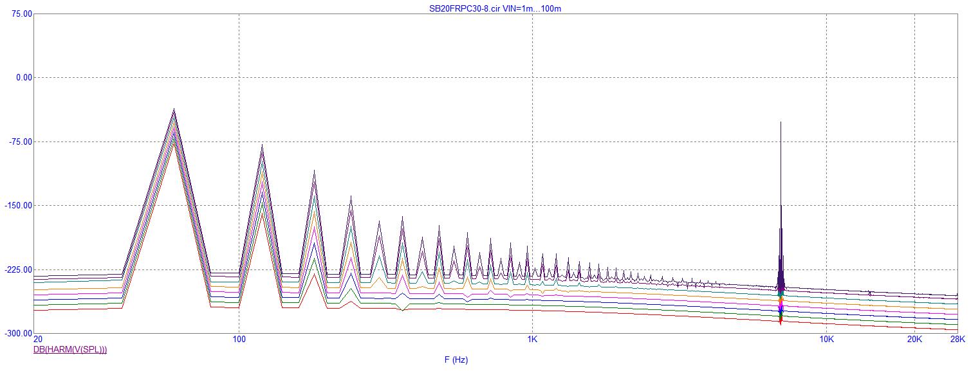
Task: Click the second harmonic peak near 120 Hz
Action: click(x=262, y=145)
